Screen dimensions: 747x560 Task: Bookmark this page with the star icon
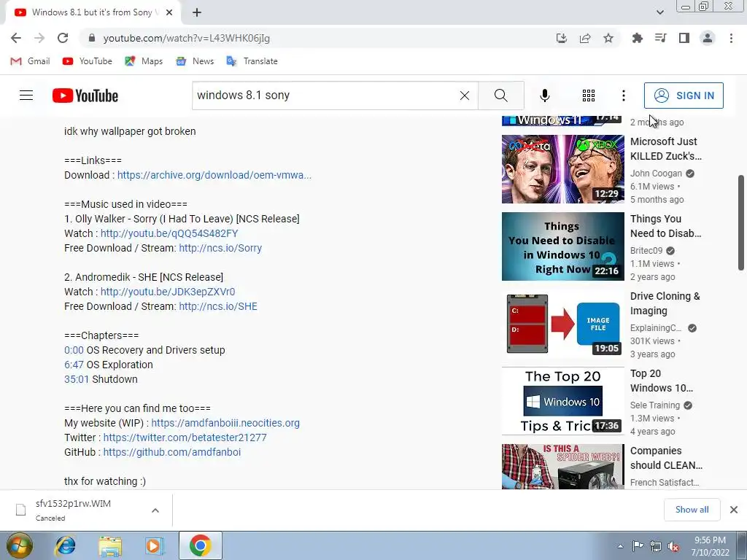(x=608, y=38)
